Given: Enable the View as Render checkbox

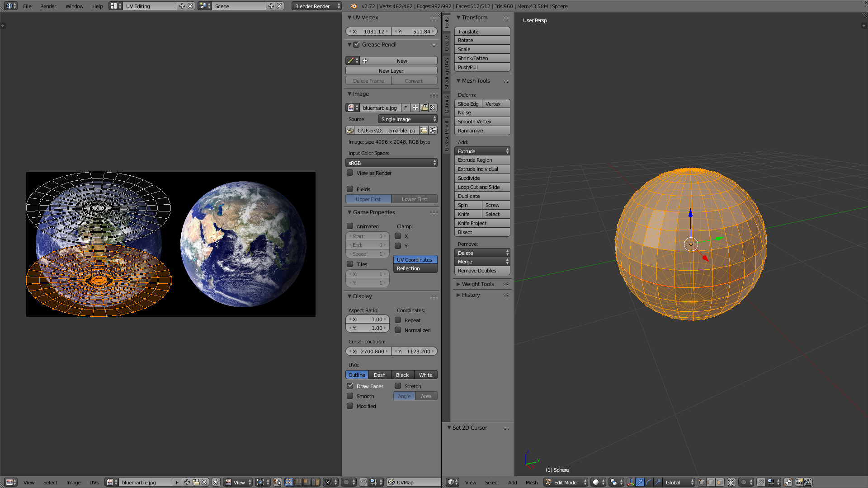Looking at the screenshot, I should (350, 173).
